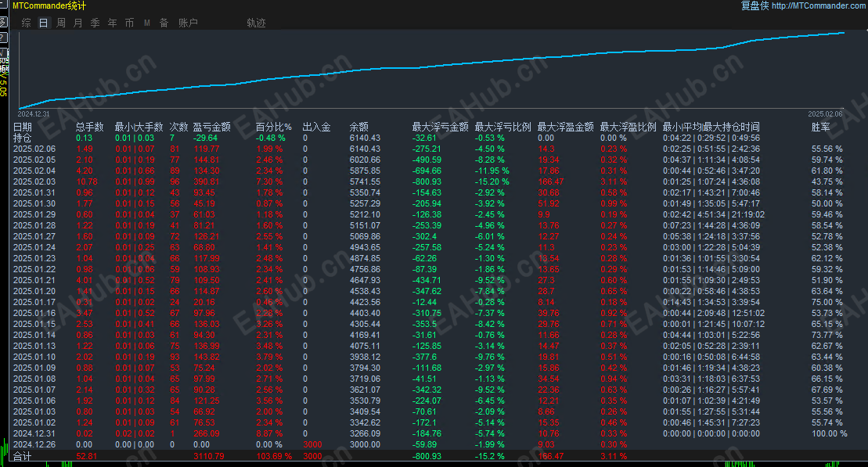Click the 最大浮亏金额 column header
Image resolution: width=868 pixels, height=467 pixels.
click(x=440, y=127)
